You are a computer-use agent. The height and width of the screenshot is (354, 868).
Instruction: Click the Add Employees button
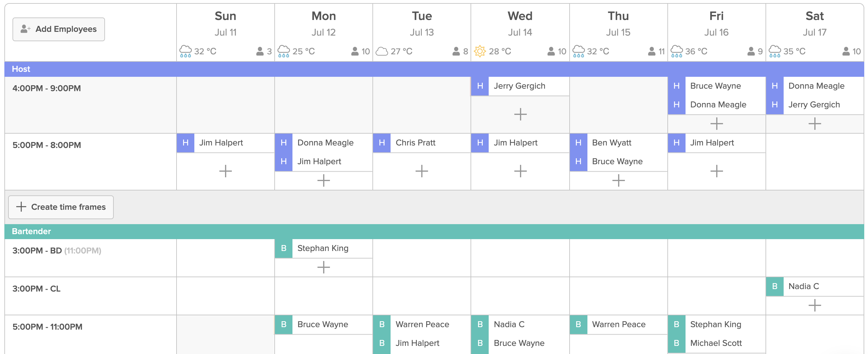click(59, 29)
